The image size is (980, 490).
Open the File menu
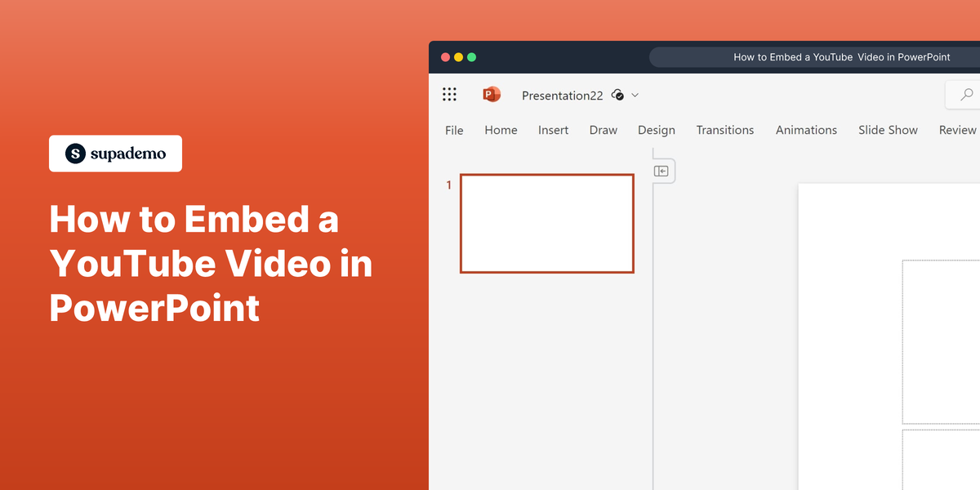(454, 129)
